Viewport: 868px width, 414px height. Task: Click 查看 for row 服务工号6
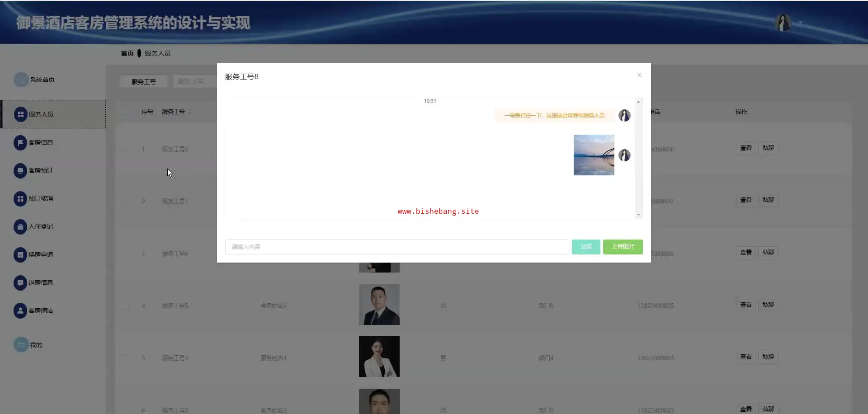(746, 253)
